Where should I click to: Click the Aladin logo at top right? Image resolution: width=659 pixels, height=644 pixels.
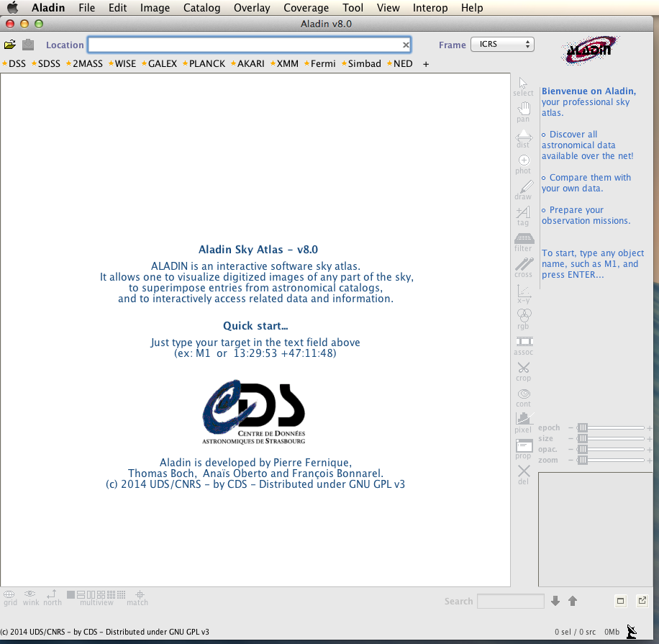(x=590, y=50)
